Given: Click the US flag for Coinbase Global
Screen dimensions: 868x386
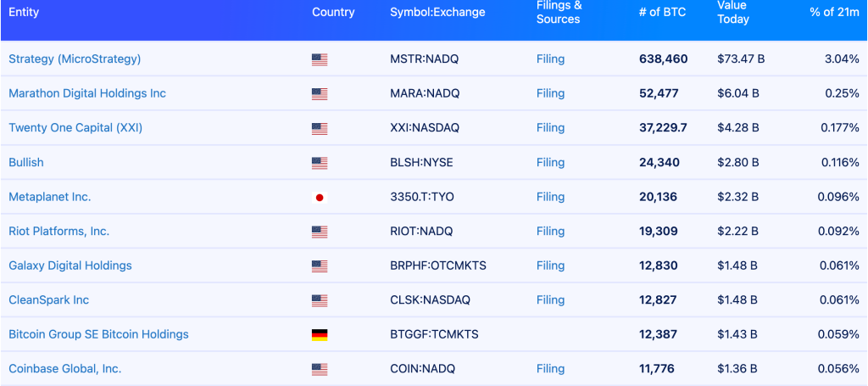Looking at the screenshot, I should click(x=320, y=369).
